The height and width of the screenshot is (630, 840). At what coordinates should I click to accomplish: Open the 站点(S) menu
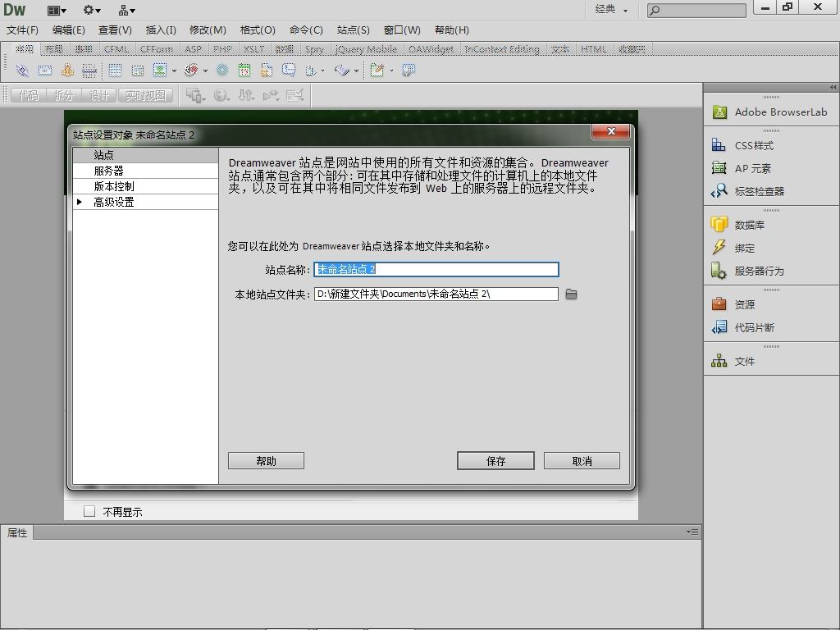353,30
